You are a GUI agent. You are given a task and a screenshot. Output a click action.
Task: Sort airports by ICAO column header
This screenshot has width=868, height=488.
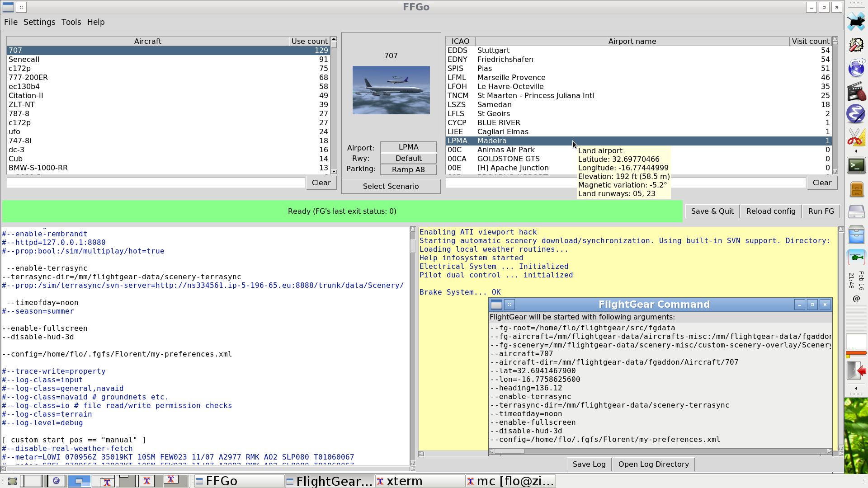[460, 41]
